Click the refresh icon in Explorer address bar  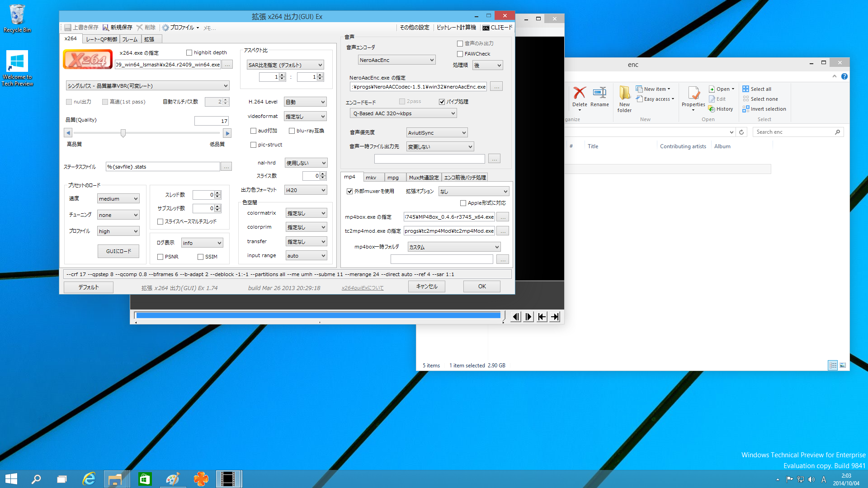pos(741,132)
